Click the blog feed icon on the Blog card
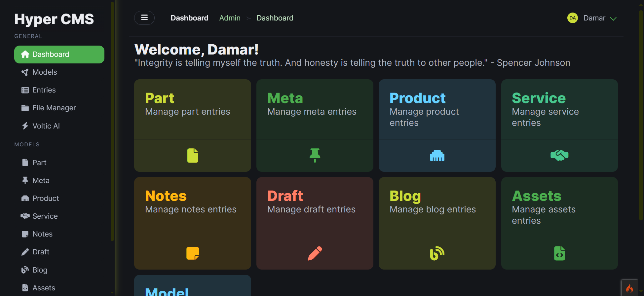 click(437, 253)
